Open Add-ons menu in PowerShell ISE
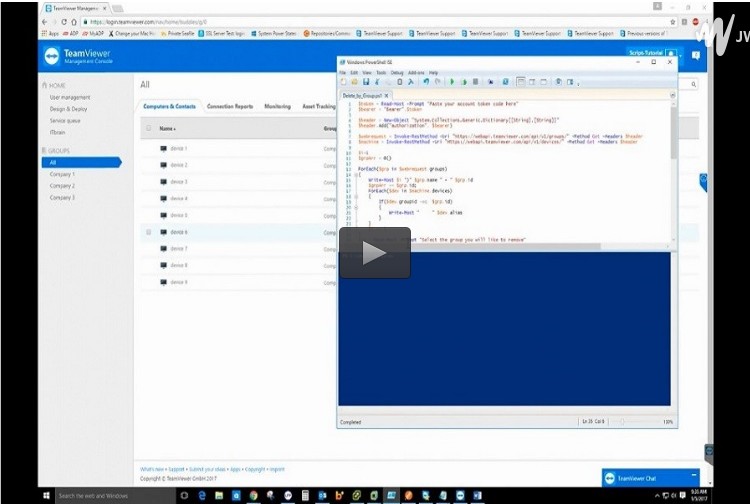 [416, 73]
